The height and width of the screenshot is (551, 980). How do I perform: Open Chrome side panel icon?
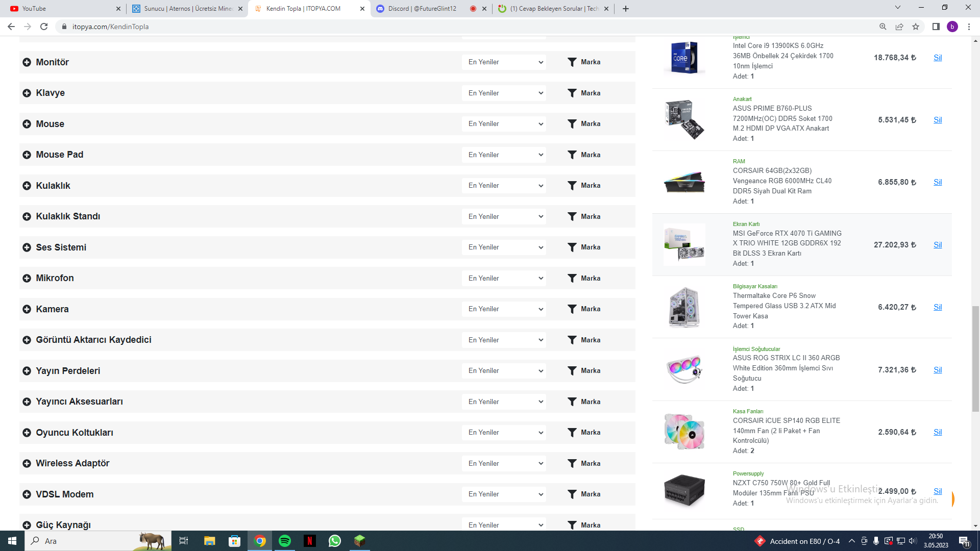[936, 27]
